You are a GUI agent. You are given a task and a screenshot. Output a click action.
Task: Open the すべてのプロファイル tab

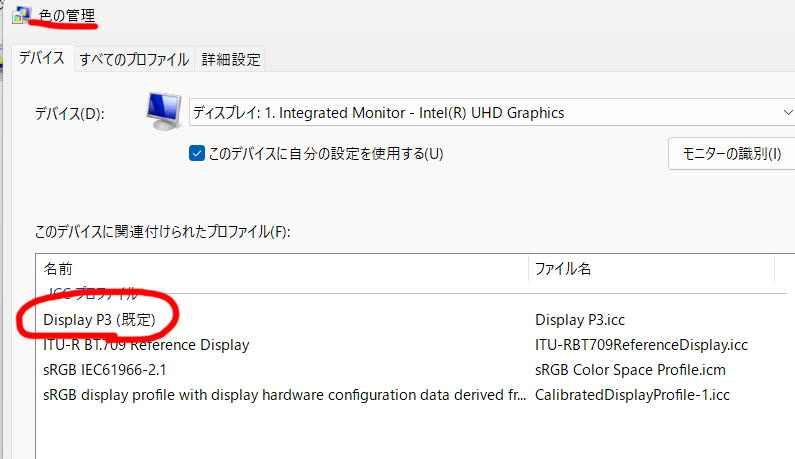pyautogui.click(x=134, y=59)
